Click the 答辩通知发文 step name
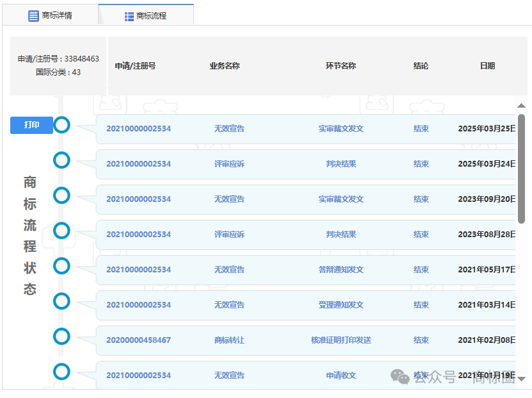 341,270
